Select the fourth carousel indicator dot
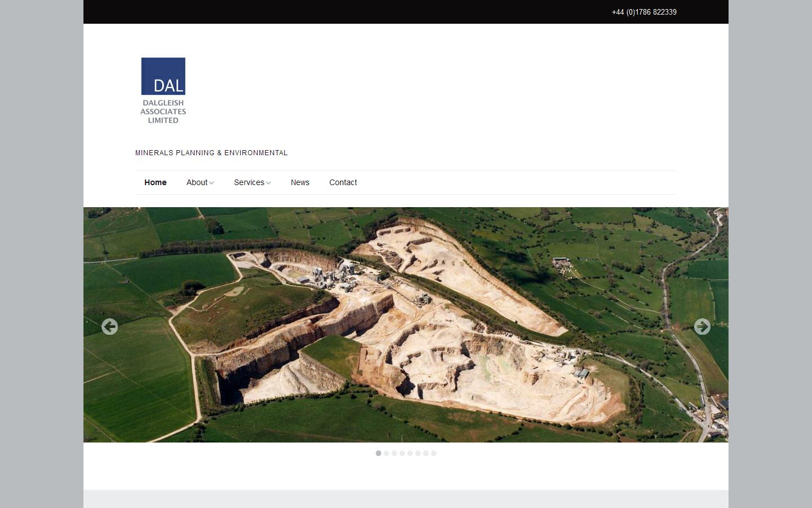The height and width of the screenshot is (508, 812). 402,453
